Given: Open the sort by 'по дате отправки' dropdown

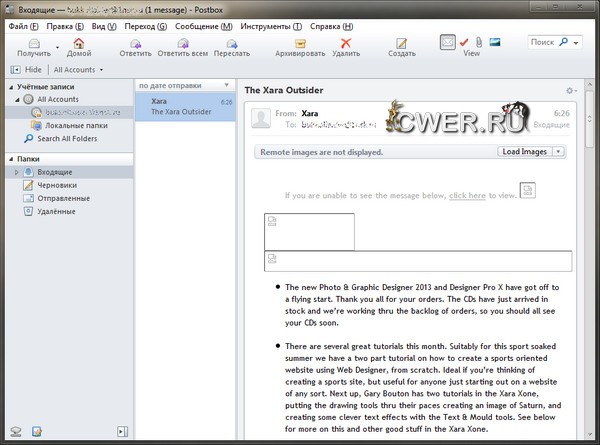Looking at the screenshot, I should 185,85.
